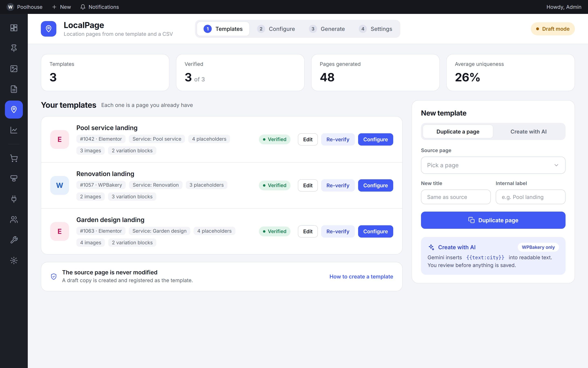The height and width of the screenshot is (368, 588).
Task: Open the Settings gear sidebar icon
Action: [14, 260]
